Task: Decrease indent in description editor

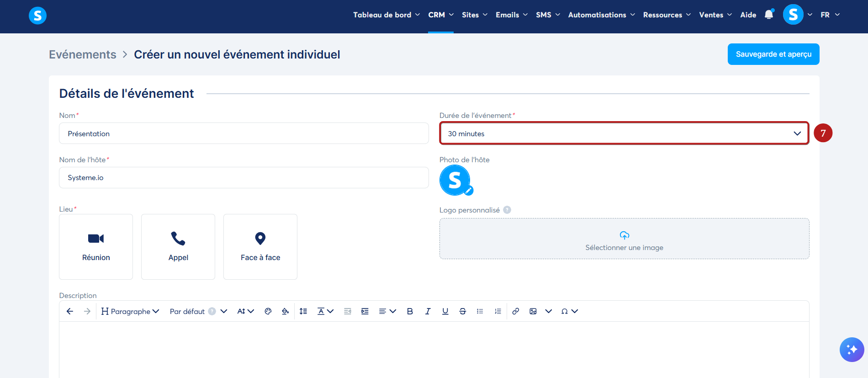Action: [348, 311]
